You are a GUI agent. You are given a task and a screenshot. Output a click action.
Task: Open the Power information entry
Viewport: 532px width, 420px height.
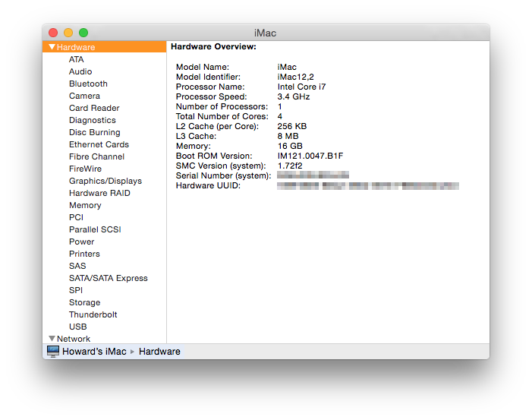[82, 242]
